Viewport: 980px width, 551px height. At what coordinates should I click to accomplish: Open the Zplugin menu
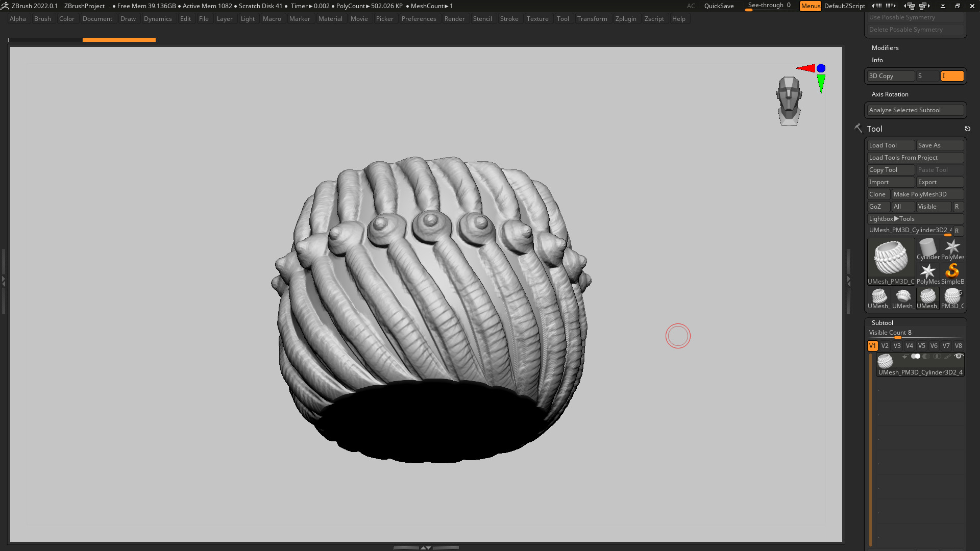tap(626, 19)
